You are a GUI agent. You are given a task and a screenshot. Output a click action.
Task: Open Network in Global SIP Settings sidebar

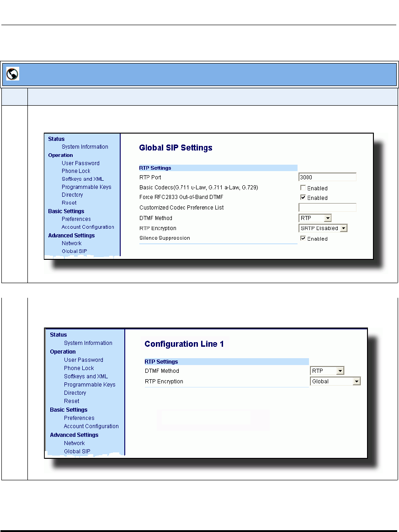[x=72, y=243]
